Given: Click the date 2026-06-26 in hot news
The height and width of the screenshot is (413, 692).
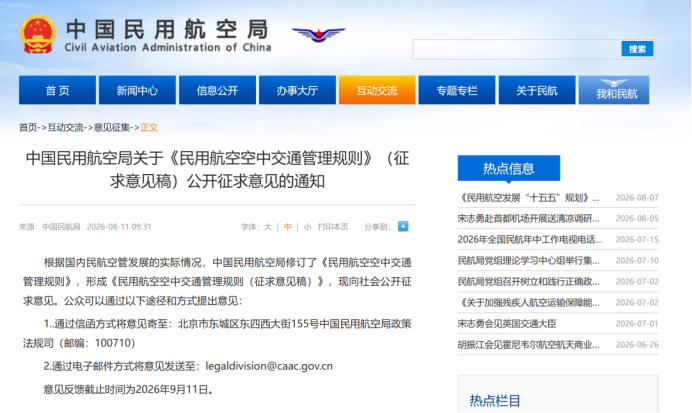Looking at the screenshot, I should pyautogui.click(x=637, y=345).
